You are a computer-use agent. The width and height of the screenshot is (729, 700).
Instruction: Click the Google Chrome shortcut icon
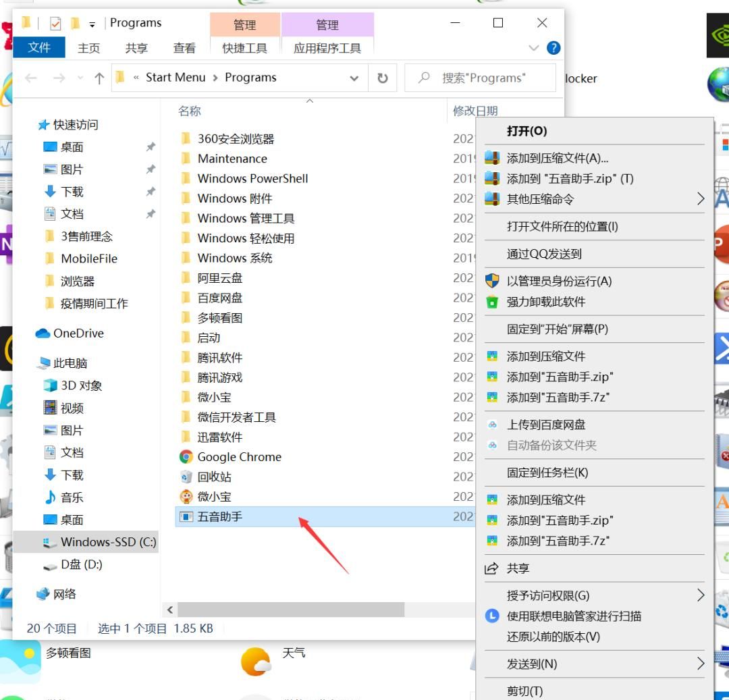coord(186,457)
